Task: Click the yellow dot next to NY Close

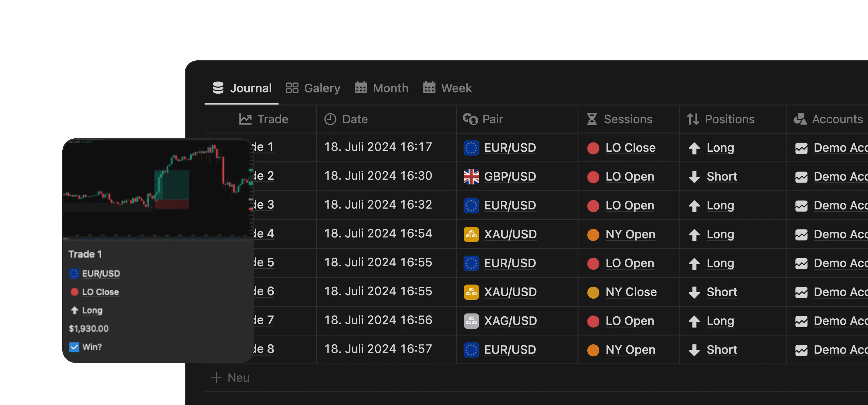Action: [x=593, y=293]
